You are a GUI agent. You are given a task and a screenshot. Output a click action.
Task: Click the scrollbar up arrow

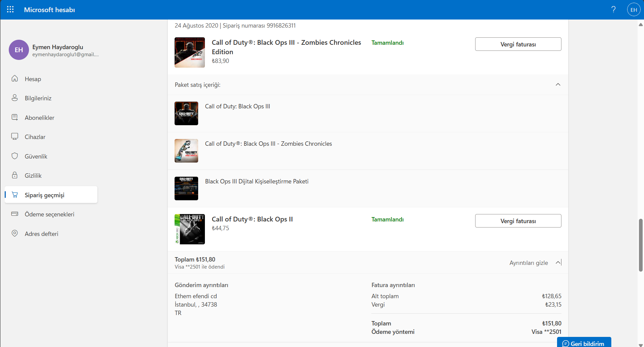[641, 24]
